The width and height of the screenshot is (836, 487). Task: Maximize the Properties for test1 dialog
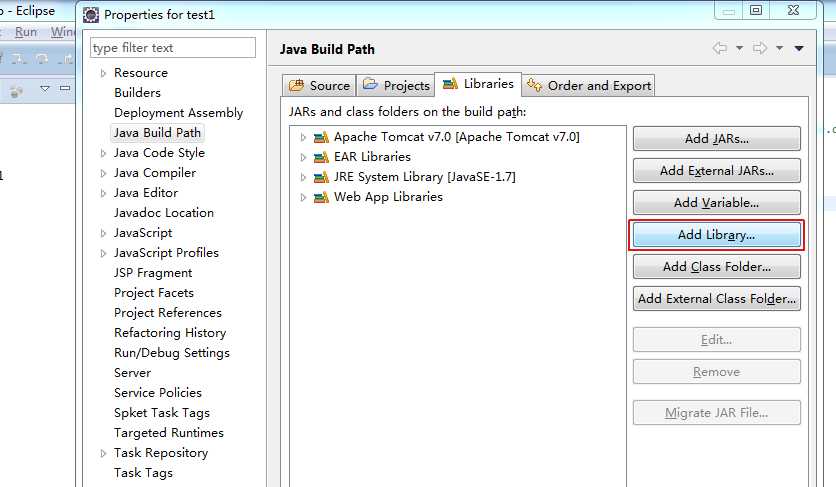tap(755, 10)
